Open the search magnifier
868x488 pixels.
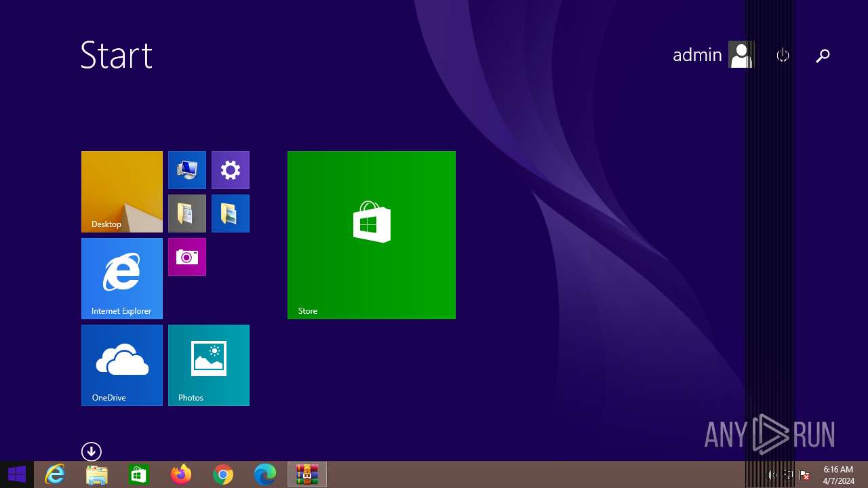coord(823,56)
